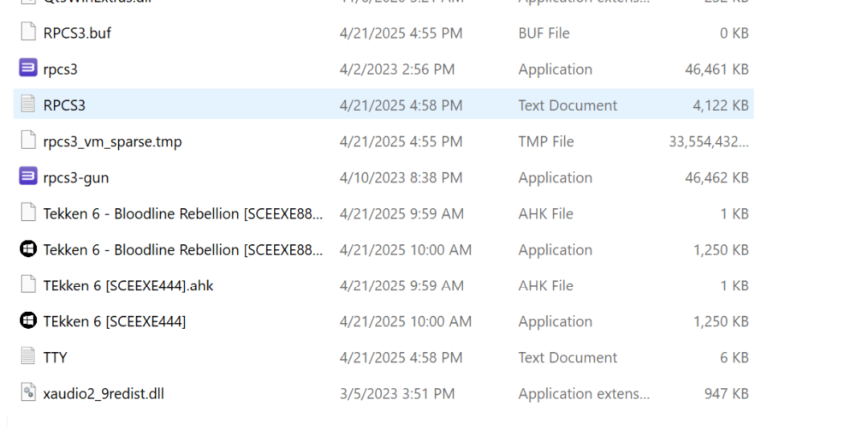Image resolution: width=868 pixels, height=430 pixels.
Task: Click the purple rpcs3-gun application icon
Action: [28, 177]
